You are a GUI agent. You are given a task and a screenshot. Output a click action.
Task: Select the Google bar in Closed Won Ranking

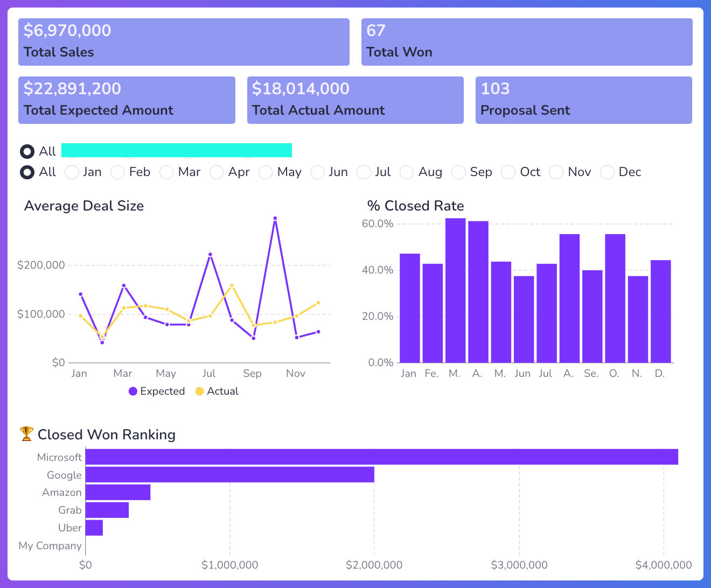click(x=230, y=474)
